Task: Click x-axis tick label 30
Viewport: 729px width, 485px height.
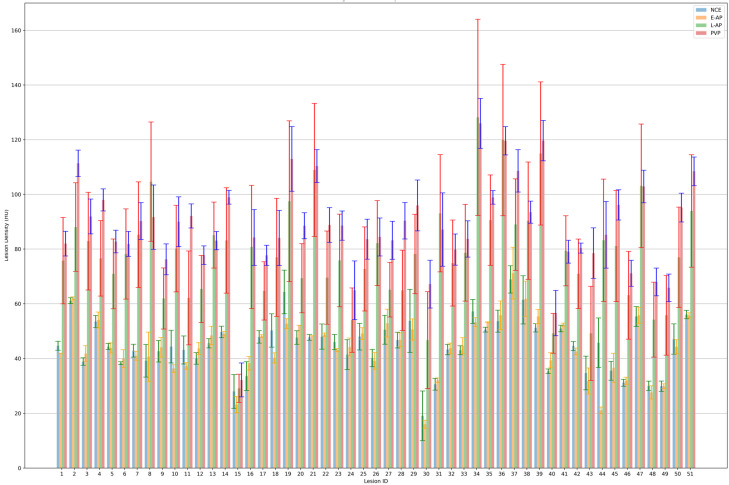Action: [426, 474]
